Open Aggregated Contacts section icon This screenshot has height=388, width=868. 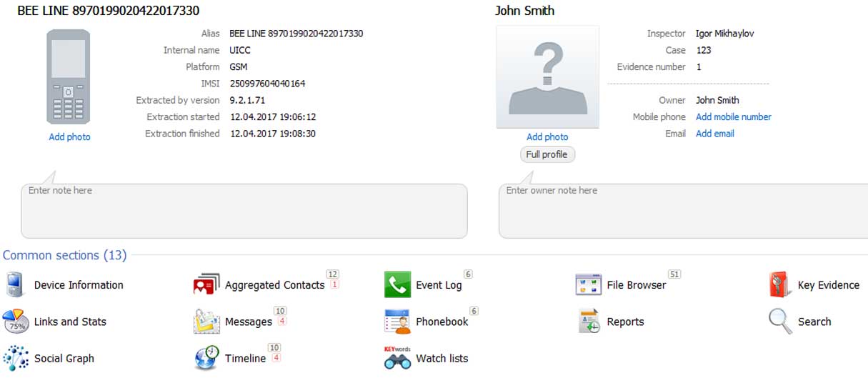pos(206,284)
